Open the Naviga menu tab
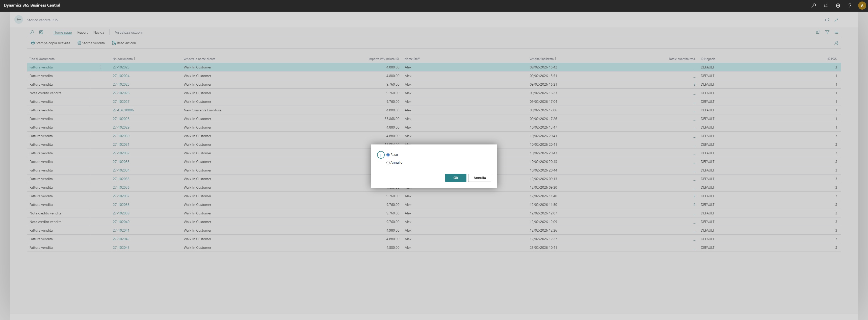 coord(98,32)
